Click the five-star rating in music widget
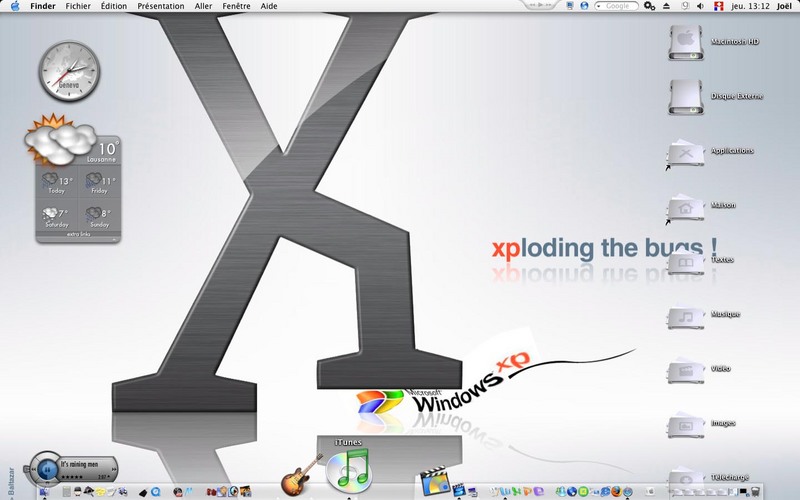 point(72,477)
